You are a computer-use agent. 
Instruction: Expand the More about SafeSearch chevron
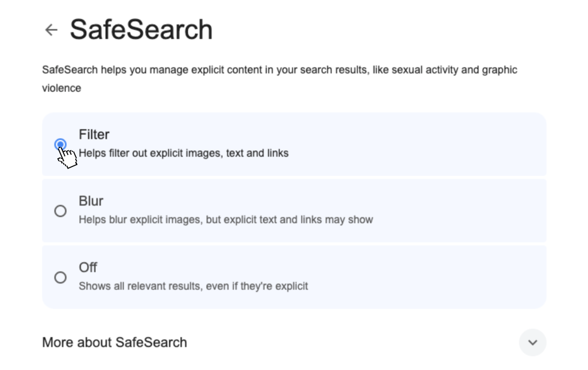coord(532,342)
